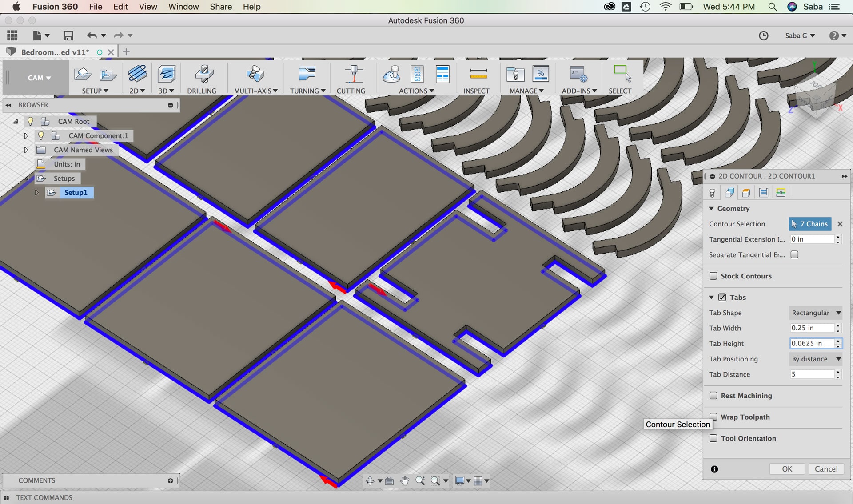Enable Rest Machining checkbox
Viewport: 853px width, 504px height.
(x=713, y=396)
